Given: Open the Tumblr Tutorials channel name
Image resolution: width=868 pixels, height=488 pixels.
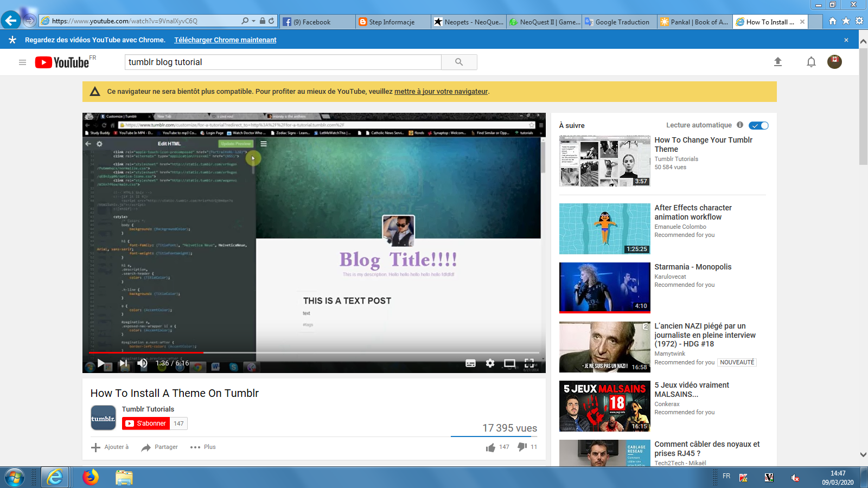Looking at the screenshot, I should coord(148,409).
